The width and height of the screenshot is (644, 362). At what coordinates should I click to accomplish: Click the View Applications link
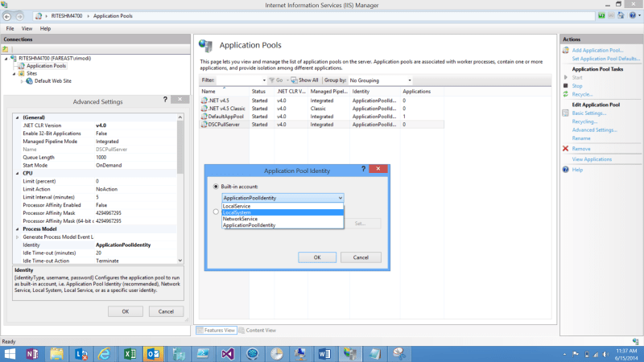pyautogui.click(x=592, y=159)
